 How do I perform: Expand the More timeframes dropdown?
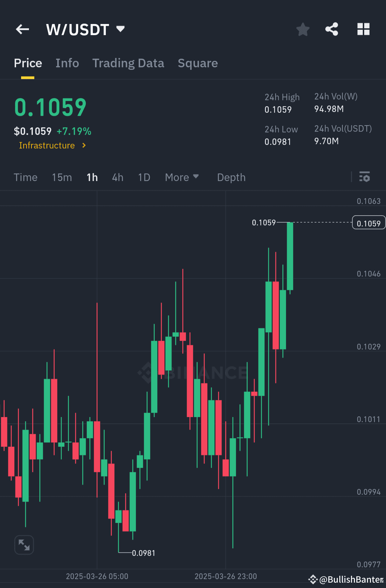pyautogui.click(x=182, y=177)
